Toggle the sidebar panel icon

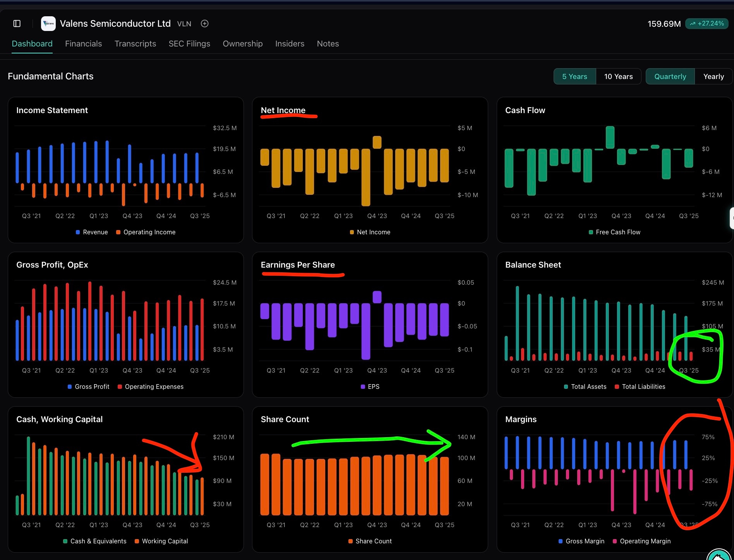click(17, 24)
